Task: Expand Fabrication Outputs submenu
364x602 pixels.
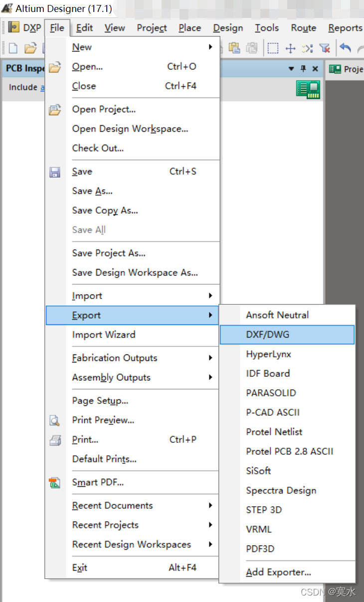Action: 133,358
